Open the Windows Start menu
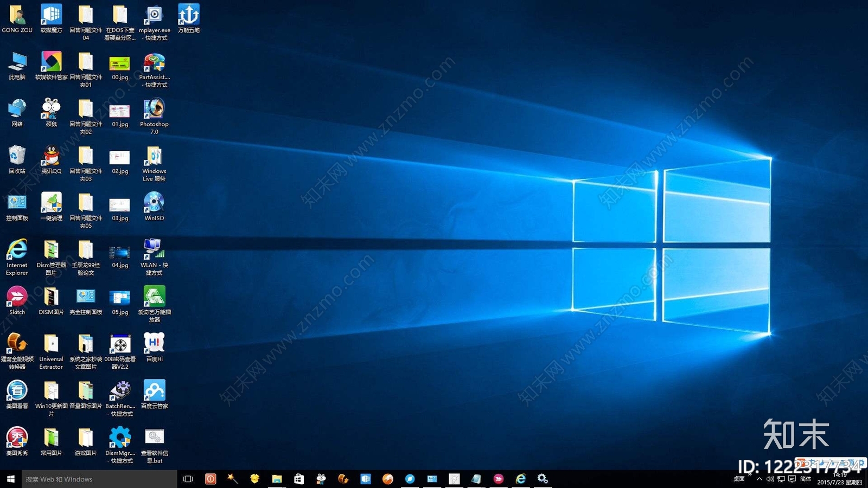This screenshot has width=868, height=488. coord(11,479)
